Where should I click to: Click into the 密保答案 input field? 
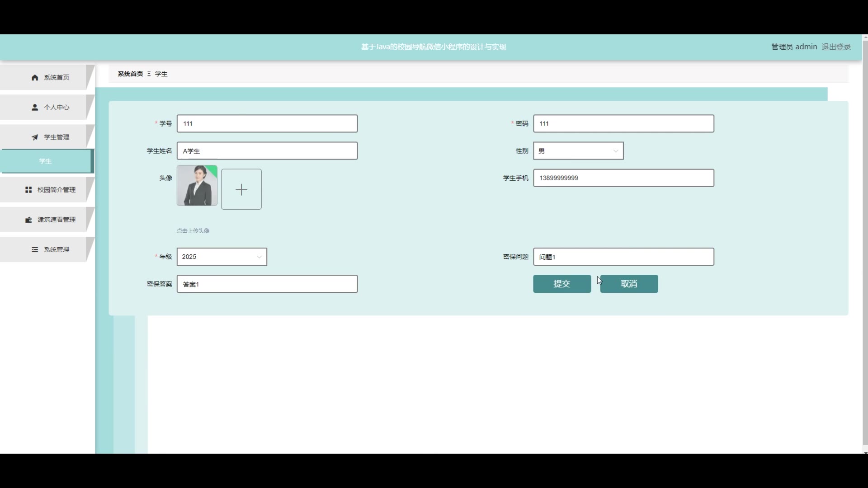(x=267, y=284)
